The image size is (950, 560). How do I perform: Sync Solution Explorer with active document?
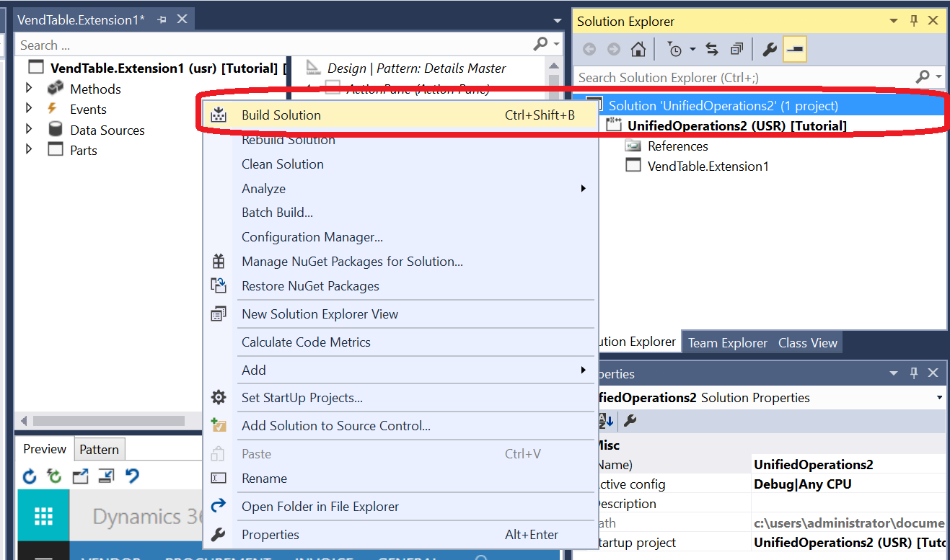coord(713,49)
